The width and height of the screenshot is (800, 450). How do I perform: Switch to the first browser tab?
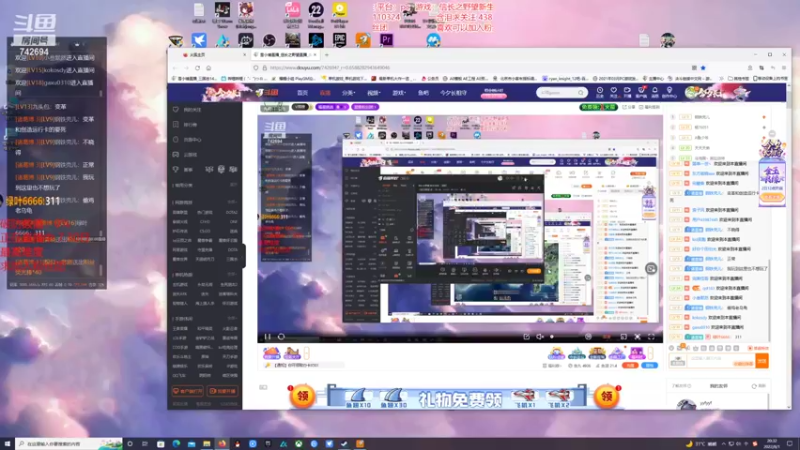[210, 55]
